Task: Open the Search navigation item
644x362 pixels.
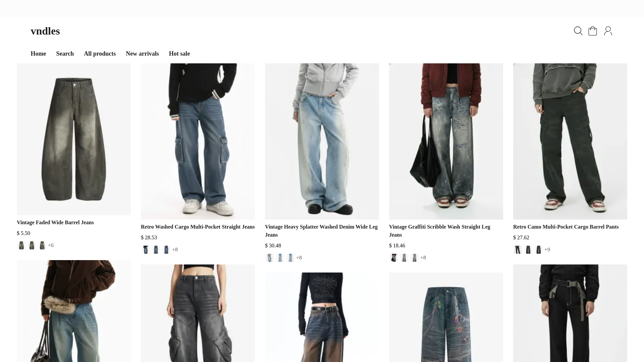Action: pyautogui.click(x=65, y=54)
